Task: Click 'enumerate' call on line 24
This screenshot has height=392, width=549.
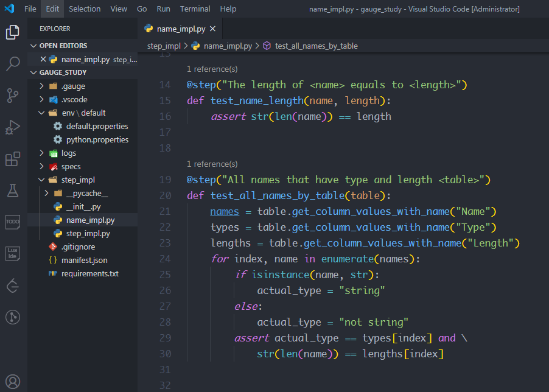Action: pyautogui.click(x=348, y=259)
